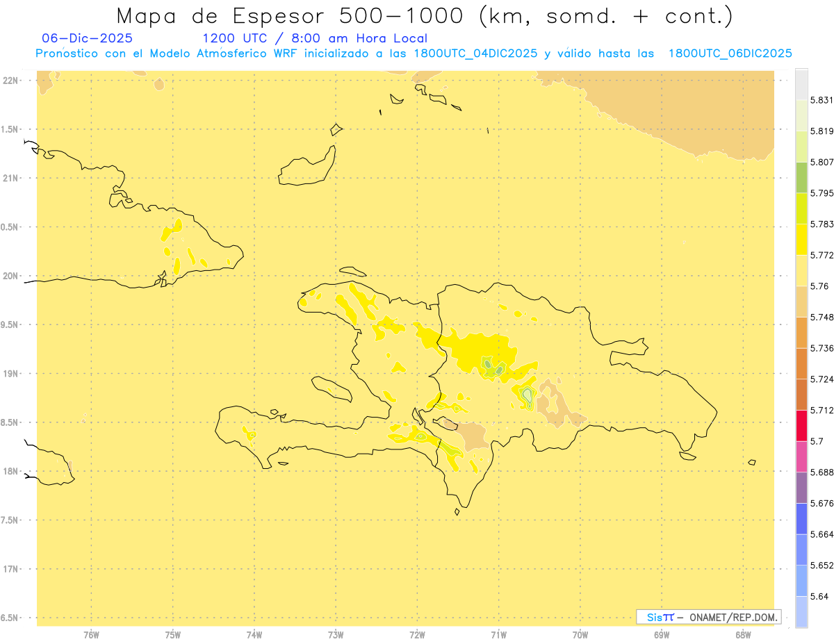Screen dimensions: 834x644
Task: Click the legend value '5.772'
Action: pyautogui.click(x=822, y=255)
